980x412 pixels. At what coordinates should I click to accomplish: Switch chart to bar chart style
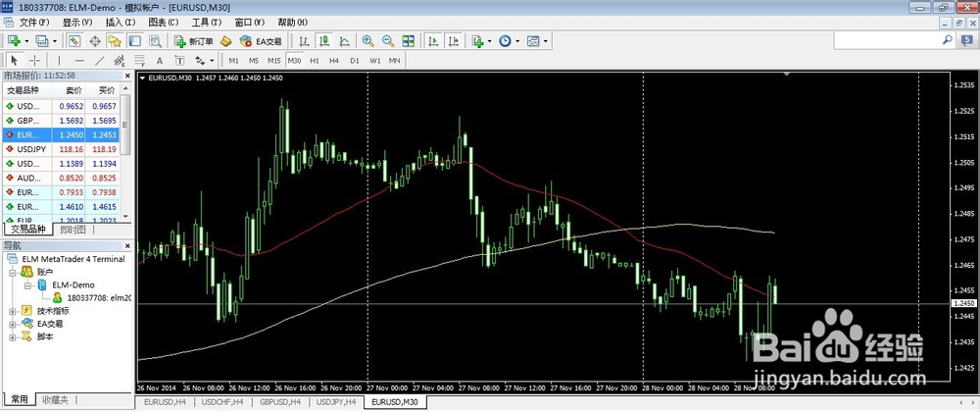[304, 41]
